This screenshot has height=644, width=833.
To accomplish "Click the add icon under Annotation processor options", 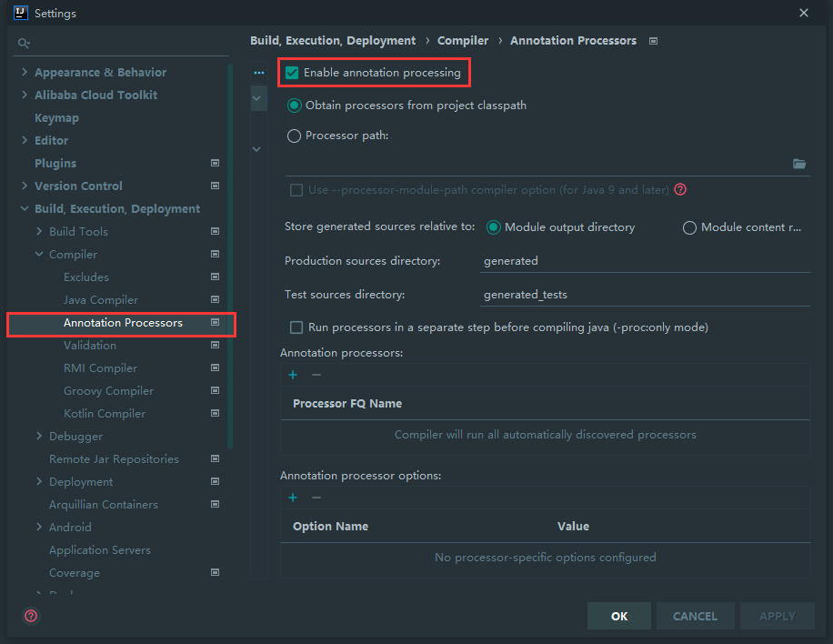I will [x=293, y=498].
